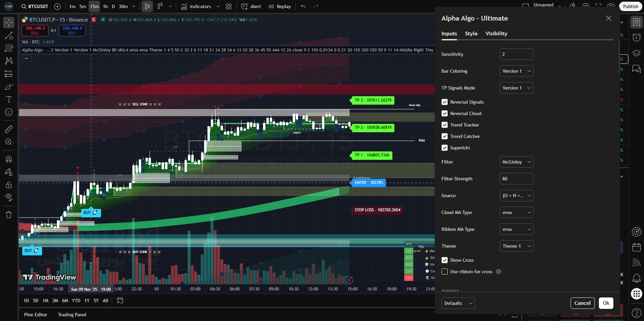The height and width of the screenshot is (321, 644).
Task: Click the trash can remove objects icon
Action: (9, 215)
